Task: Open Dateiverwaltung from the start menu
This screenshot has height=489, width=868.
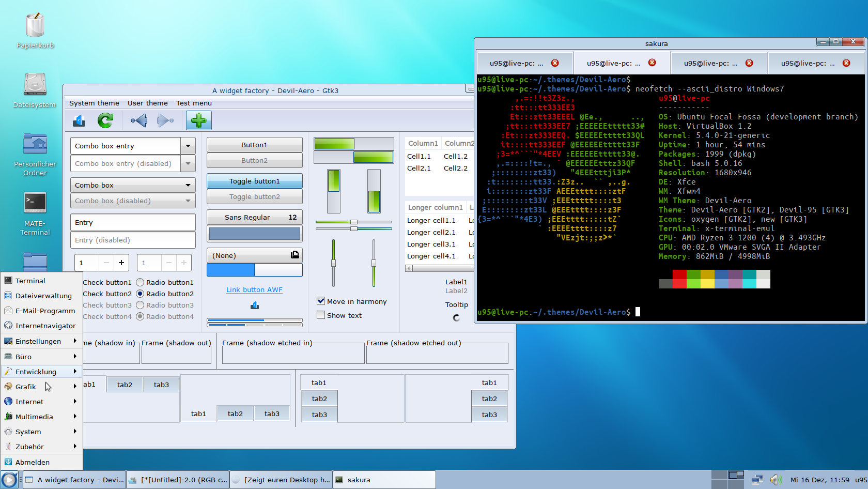Action: point(41,296)
